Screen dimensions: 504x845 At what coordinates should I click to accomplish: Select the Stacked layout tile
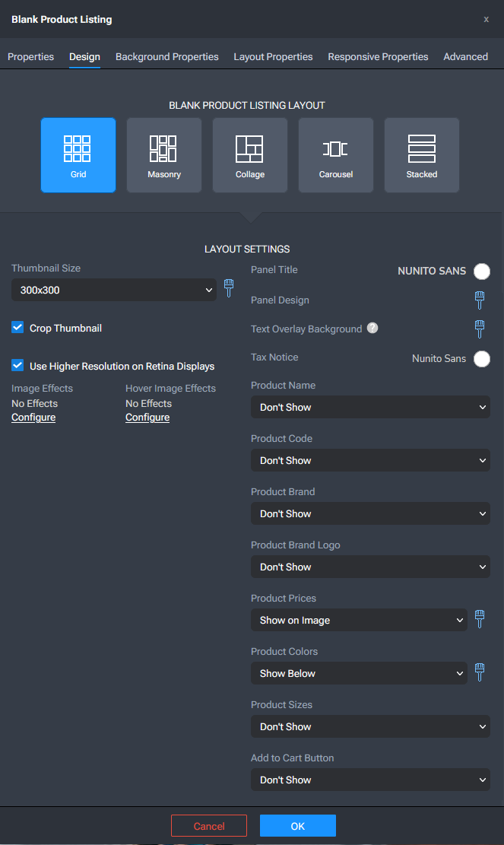422,155
